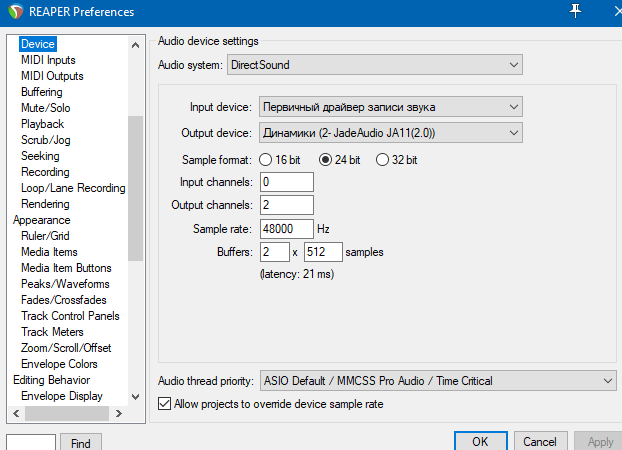Open Track Control Panels settings
Viewport: 622px width, 450px height.
(x=70, y=316)
